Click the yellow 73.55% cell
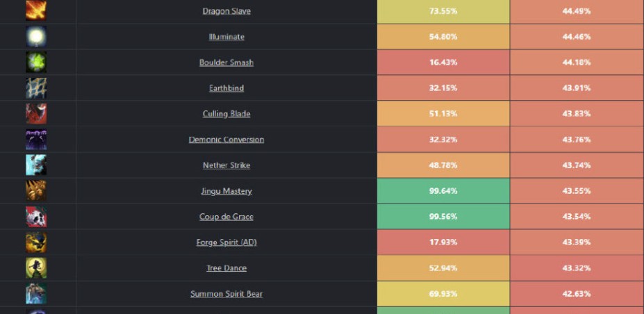The image size is (644, 314). click(x=443, y=11)
